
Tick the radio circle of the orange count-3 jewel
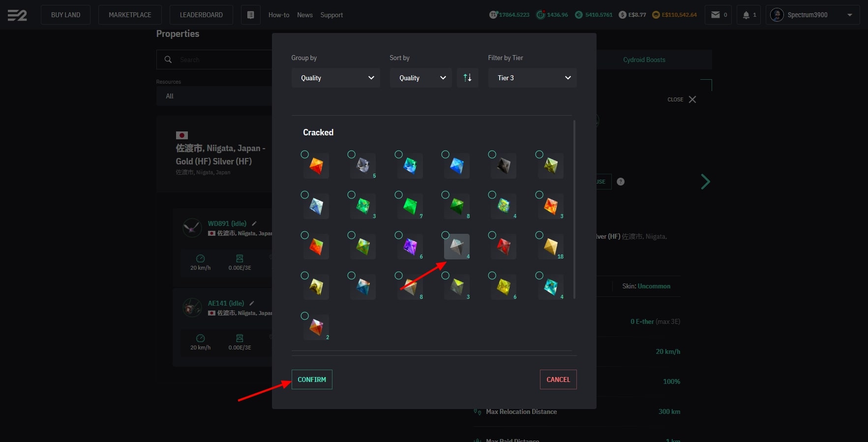point(539,195)
